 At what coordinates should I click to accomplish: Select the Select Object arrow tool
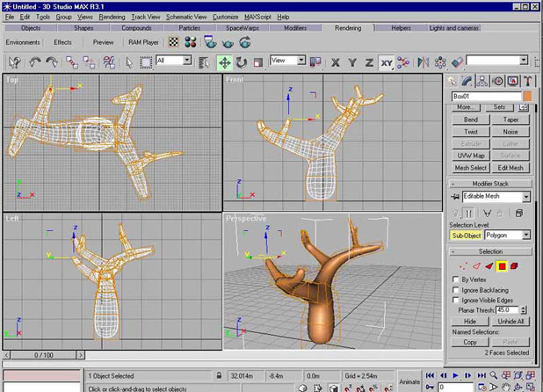128,62
